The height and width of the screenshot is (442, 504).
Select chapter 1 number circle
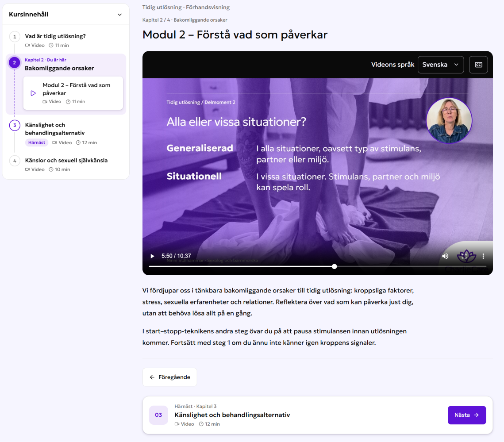15,37
